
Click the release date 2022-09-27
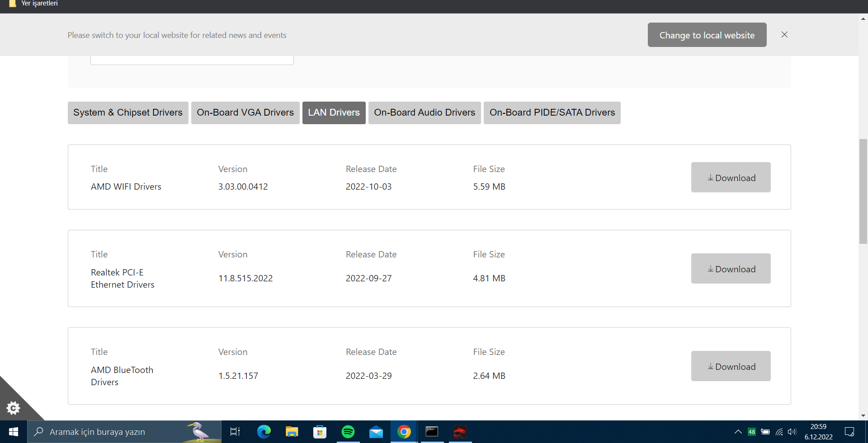(x=369, y=278)
